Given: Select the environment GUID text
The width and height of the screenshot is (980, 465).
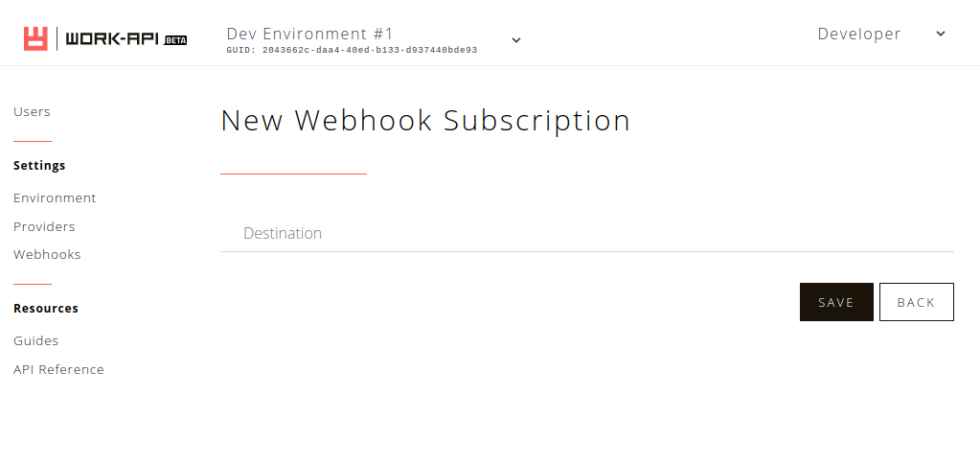Looking at the screenshot, I should [352, 50].
